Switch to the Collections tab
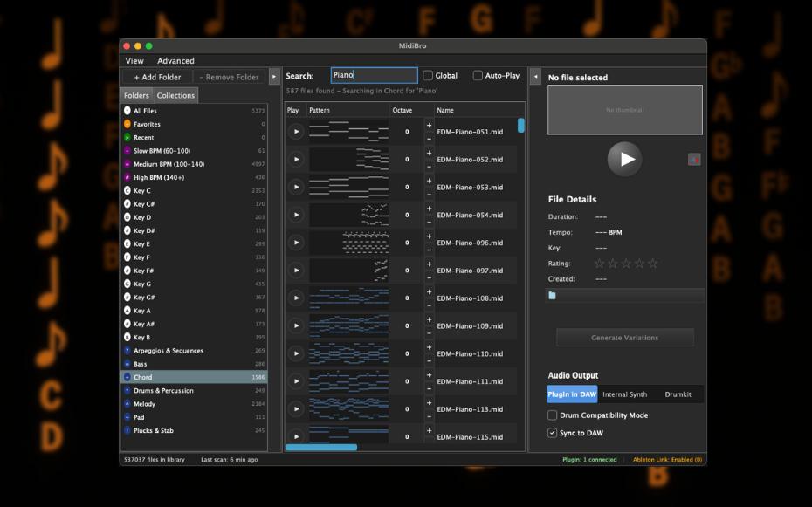 (175, 95)
